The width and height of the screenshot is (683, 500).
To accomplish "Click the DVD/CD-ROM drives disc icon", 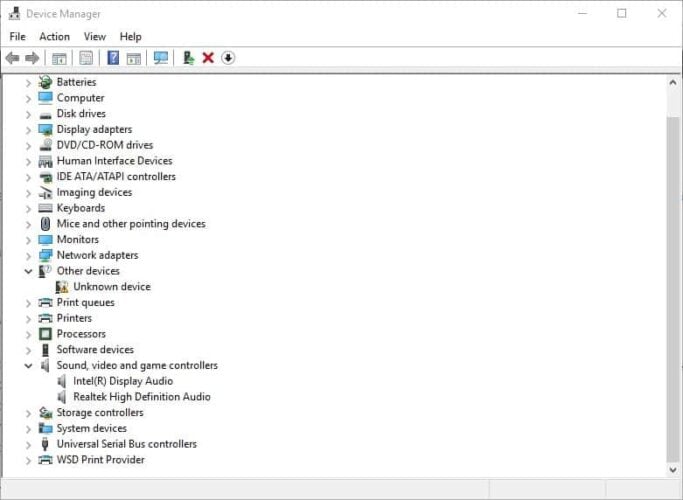I will pyautogui.click(x=45, y=145).
